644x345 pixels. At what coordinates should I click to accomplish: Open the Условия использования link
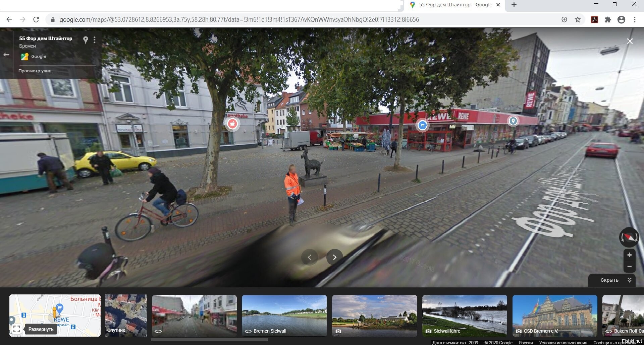(x=563, y=343)
